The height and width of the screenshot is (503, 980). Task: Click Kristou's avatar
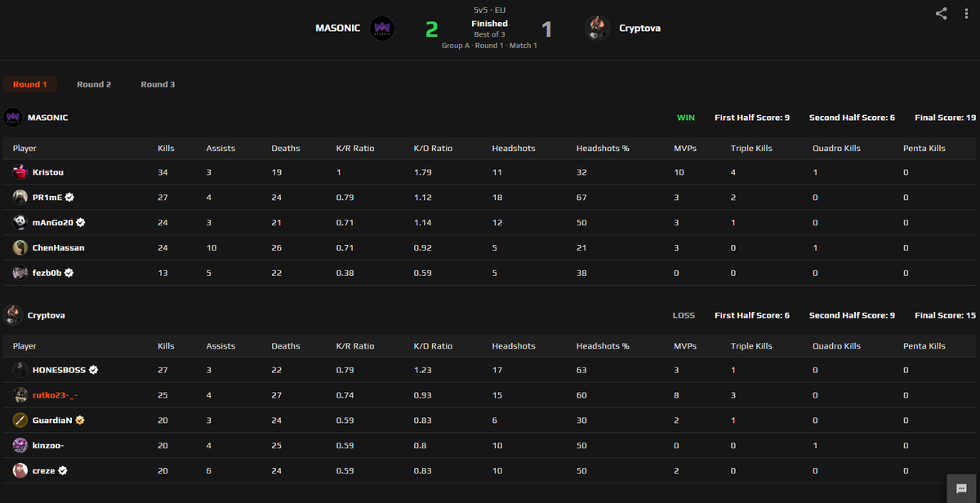pos(20,172)
